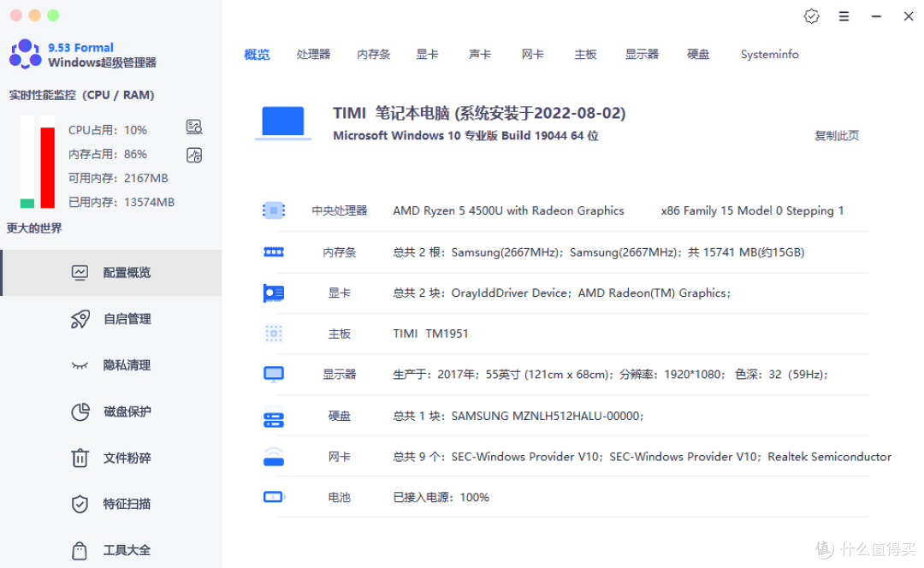Click the 隐私清理 closed-eye icon

[80, 366]
